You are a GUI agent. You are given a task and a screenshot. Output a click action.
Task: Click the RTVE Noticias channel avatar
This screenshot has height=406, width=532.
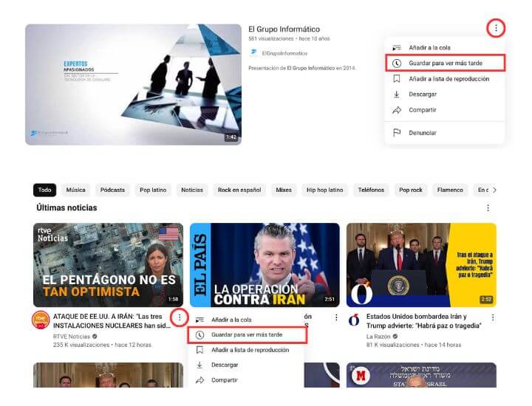point(41,320)
